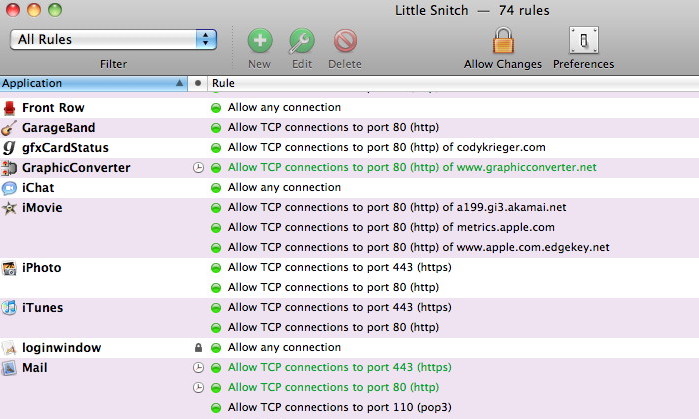Click the green indicator for Mail pop3 rule
The height and width of the screenshot is (419, 699).
point(216,407)
